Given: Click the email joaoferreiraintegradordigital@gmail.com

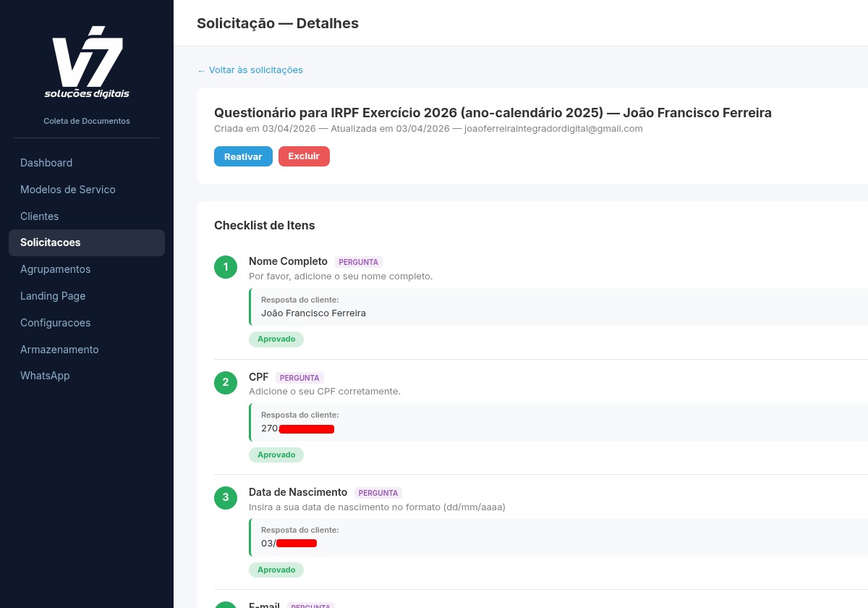Looking at the screenshot, I should pos(553,129).
